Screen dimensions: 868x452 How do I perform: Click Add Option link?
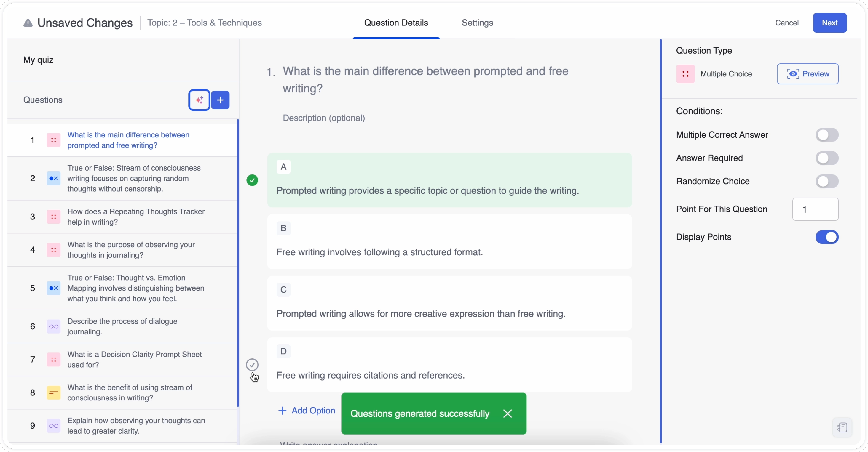[x=306, y=411]
